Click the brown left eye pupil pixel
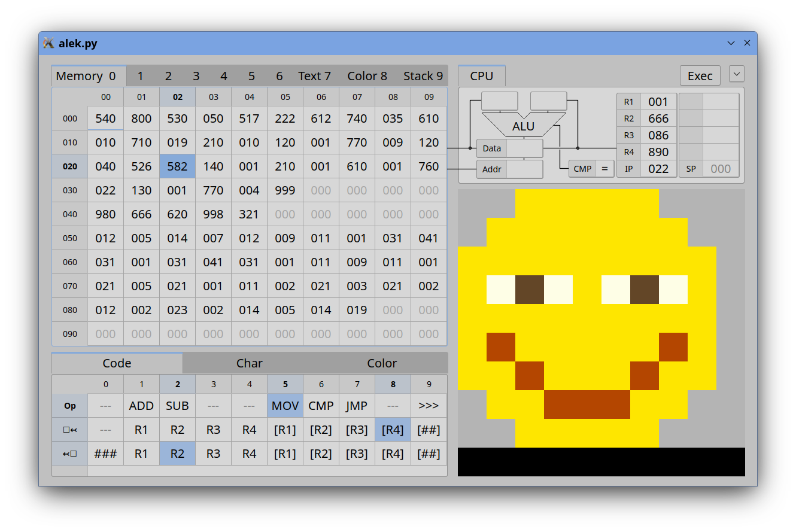The height and width of the screenshot is (532, 796). click(530, 290)
